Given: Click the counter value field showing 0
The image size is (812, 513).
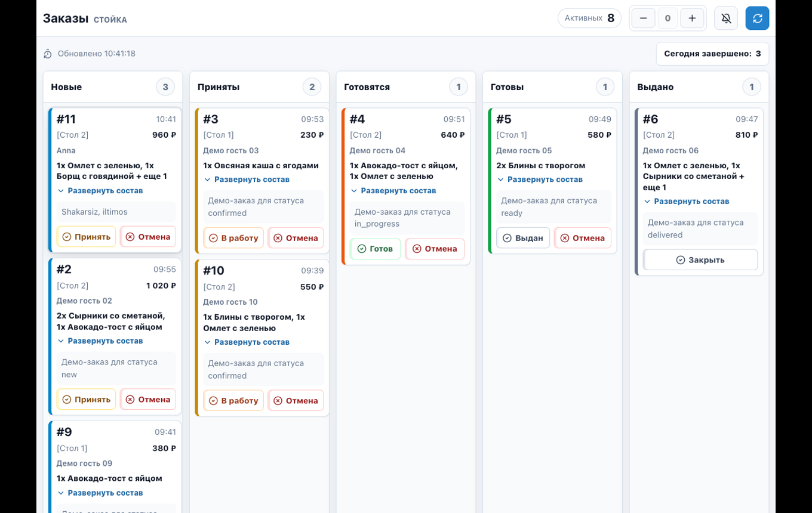Looking at the screenshot, I should point(668,18).
